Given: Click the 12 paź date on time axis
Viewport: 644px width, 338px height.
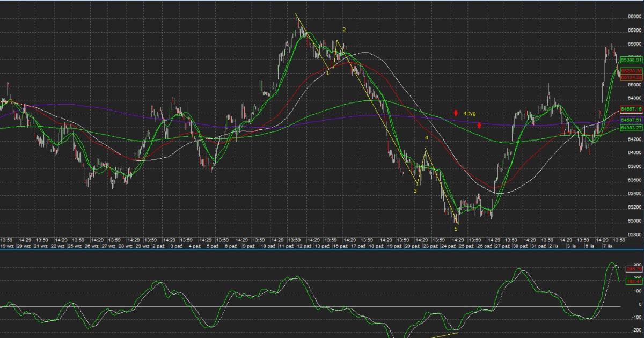Looking at the screenshot, I should click(303, 246).
